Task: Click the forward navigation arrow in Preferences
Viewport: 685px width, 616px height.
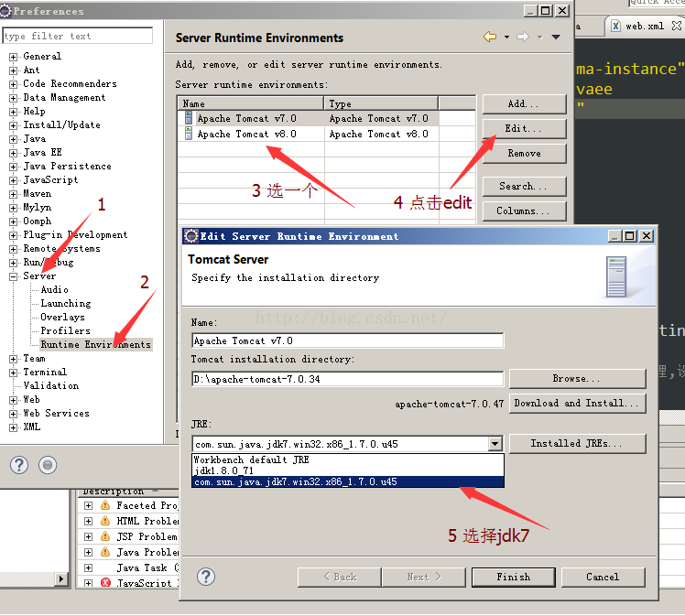Action: tap(523, 38)
